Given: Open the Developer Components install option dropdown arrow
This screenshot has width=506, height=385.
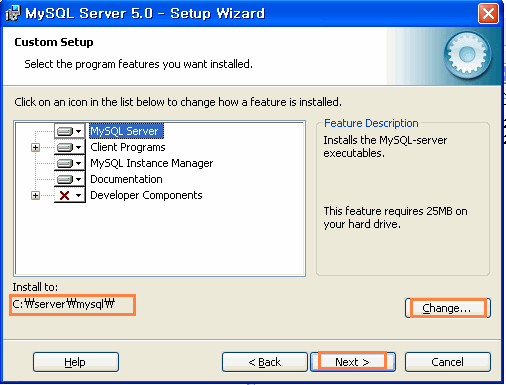Looking at the screenshot, I should tap(79, 195).
